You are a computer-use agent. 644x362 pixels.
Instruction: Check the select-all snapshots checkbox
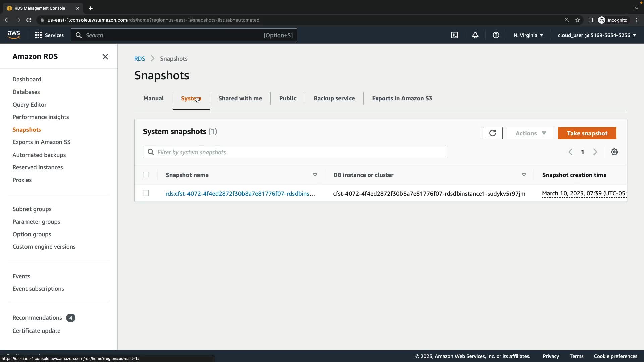[x=146, y=174]
